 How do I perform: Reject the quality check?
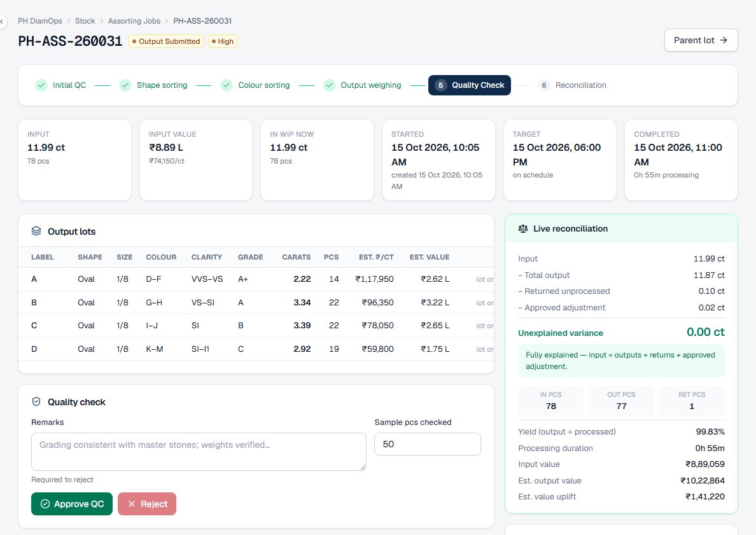[x=147, y=504]
